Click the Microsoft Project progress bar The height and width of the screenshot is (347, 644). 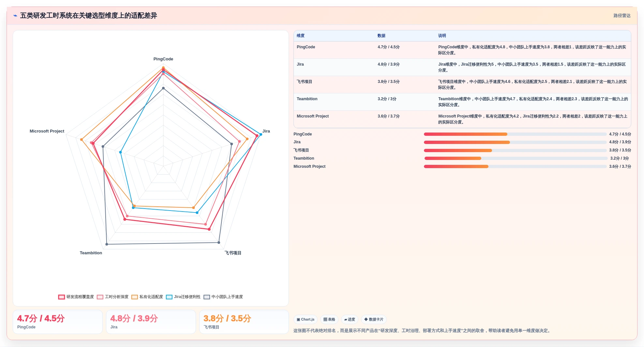[x=515, y=166]
